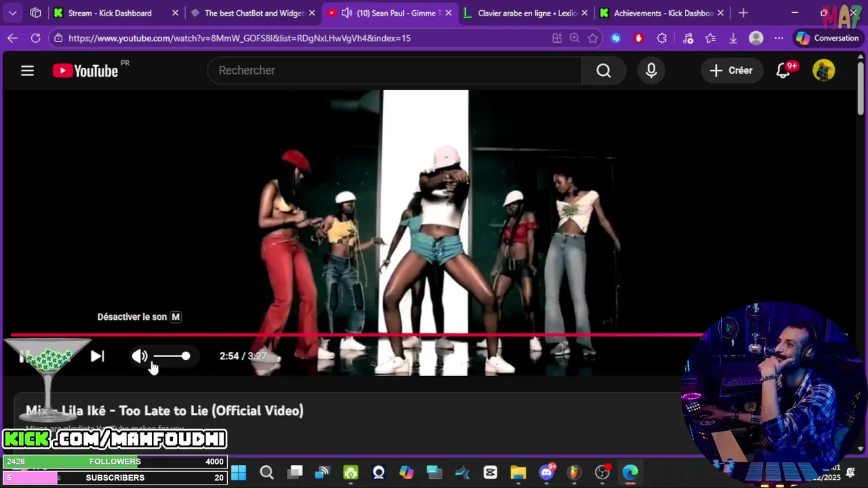Reload the current page

click(35, 39)
